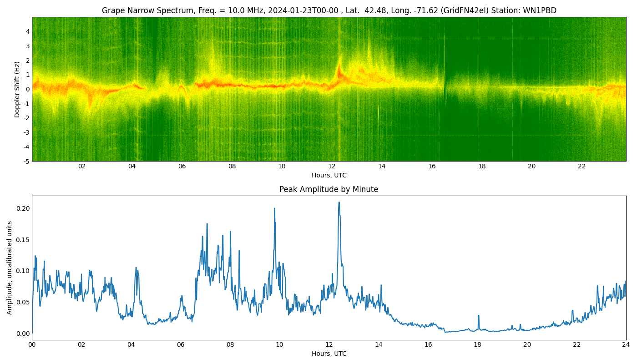Click the red Doppler spike in spectrogram after hour 12

click(x=339, y=71)
